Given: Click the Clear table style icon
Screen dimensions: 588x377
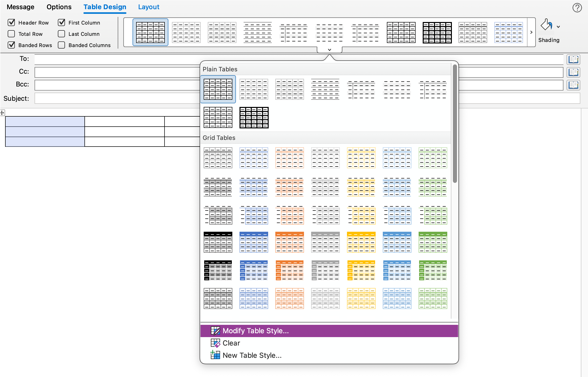Looking at the screenshot, I should pyautogui.click(x=215, y=343).
